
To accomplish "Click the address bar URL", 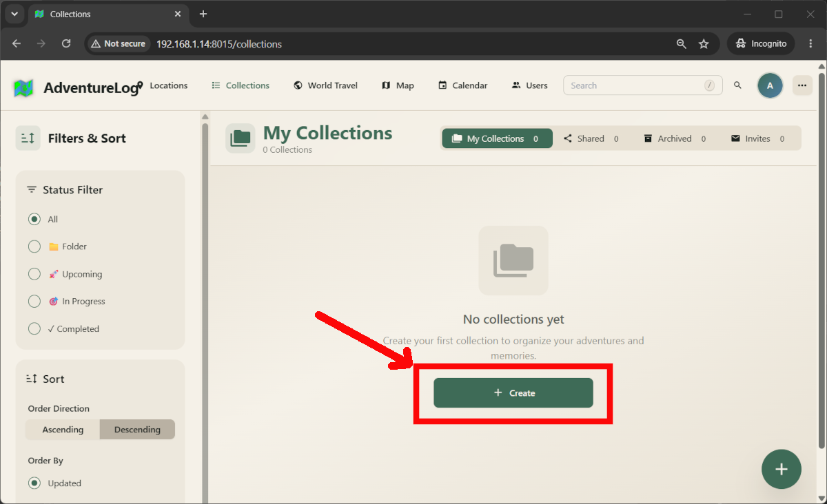I will coord(219,44).
